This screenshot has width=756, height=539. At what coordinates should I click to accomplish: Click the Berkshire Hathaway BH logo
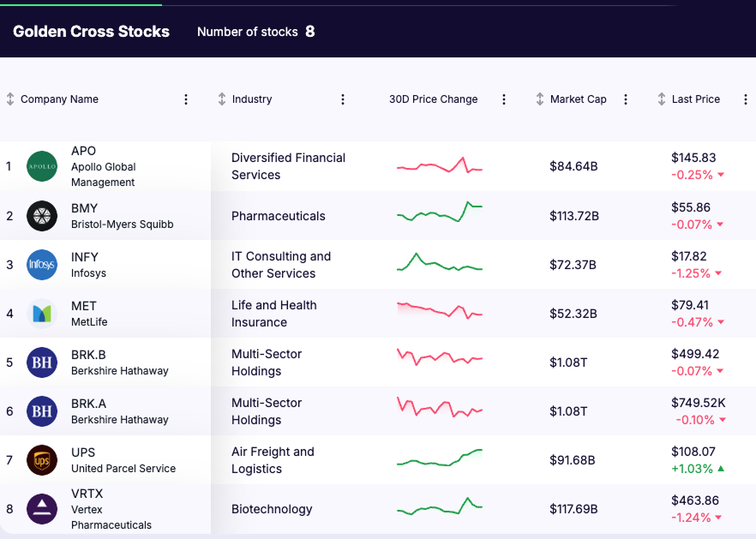coord(41,362)
